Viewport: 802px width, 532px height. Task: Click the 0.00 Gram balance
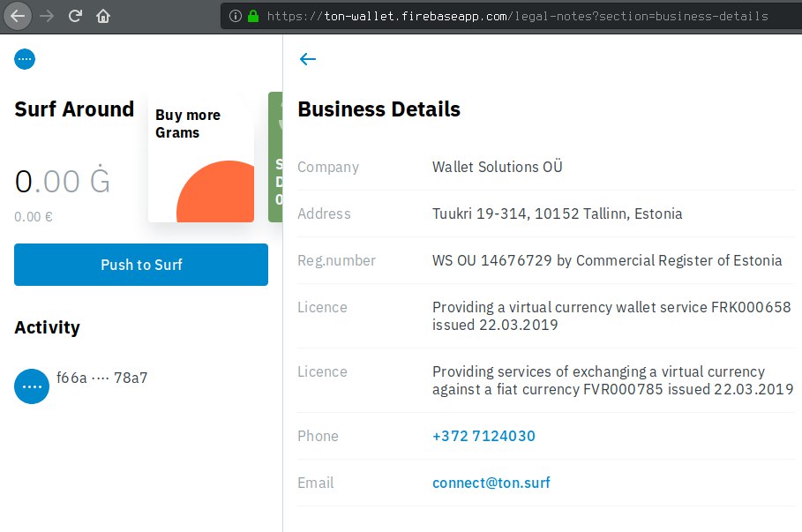click(63, 181)
